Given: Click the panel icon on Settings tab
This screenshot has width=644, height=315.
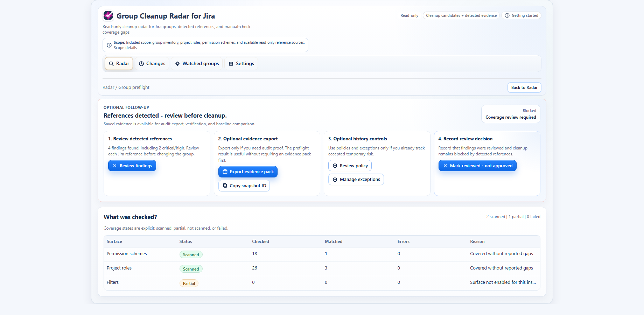Looking at the screenshot, I should (x=231, y=64).
